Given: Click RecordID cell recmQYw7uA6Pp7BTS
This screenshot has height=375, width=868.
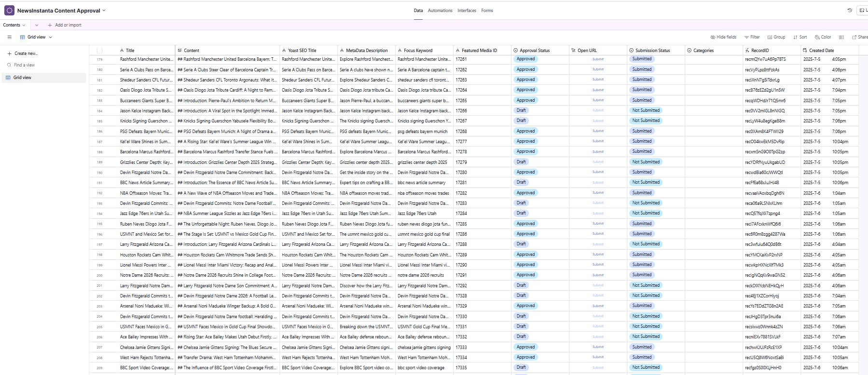Looking at the screenshot, I should (x=772, y=59).
